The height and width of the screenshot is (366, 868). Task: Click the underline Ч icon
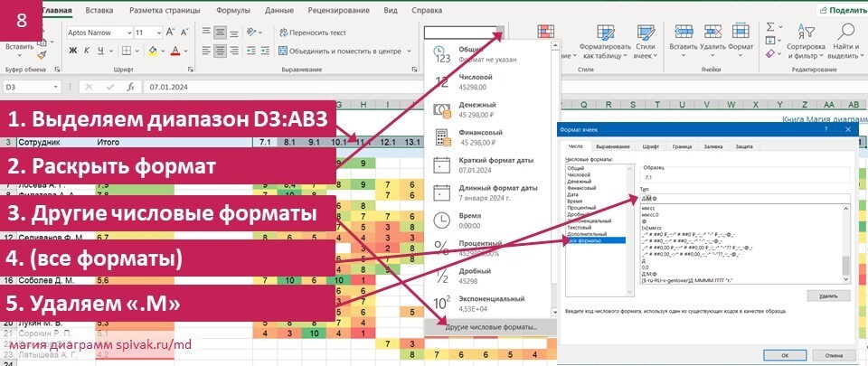point(100,51)
